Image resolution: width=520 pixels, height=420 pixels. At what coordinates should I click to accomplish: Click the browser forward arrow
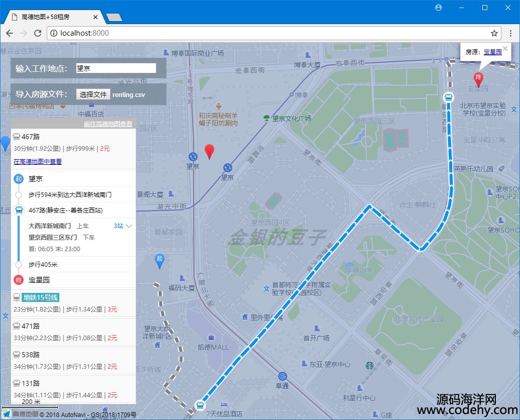[24, 33]
